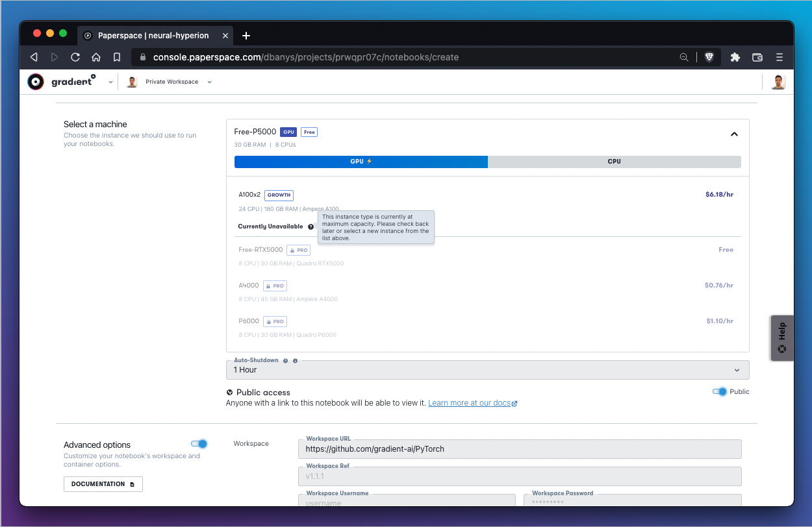The height and width of the screenshot is (527, 812).
Task: Click the $6.18/hr price of A100x2
Action: [x=719, y=195]
